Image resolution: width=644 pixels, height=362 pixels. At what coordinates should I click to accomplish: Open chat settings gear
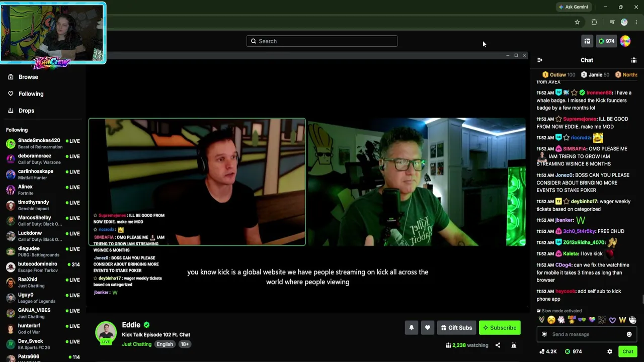(x=610, y=351)
